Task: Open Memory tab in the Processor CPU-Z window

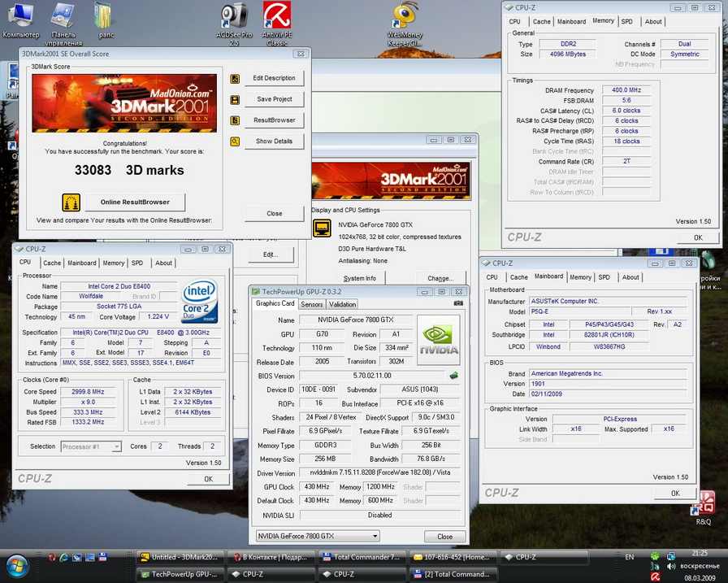Action: click(113, 263)
